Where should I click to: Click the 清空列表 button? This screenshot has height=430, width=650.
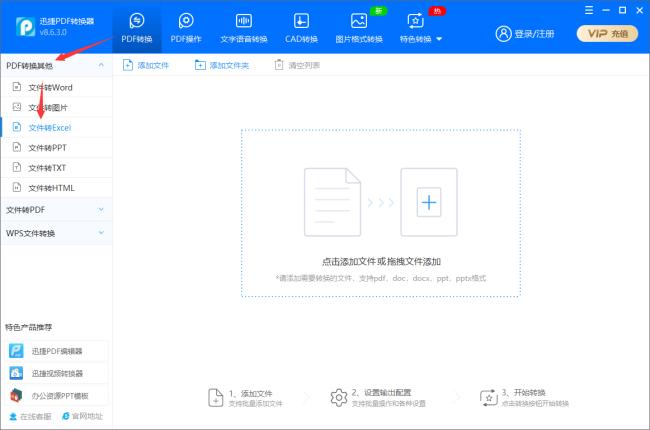[297, 65]
